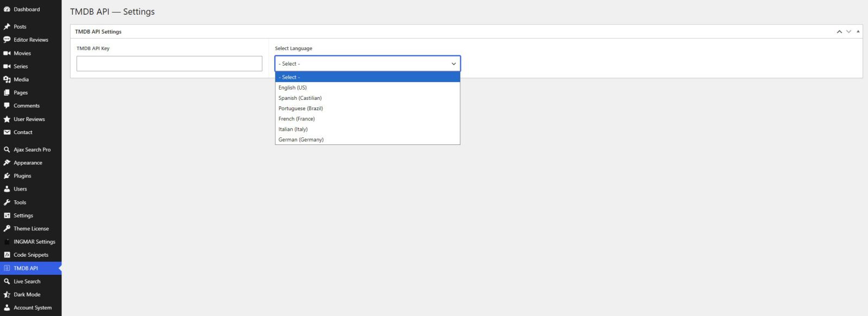Choose the '- Select -' placeholder option

click(368, 77)
